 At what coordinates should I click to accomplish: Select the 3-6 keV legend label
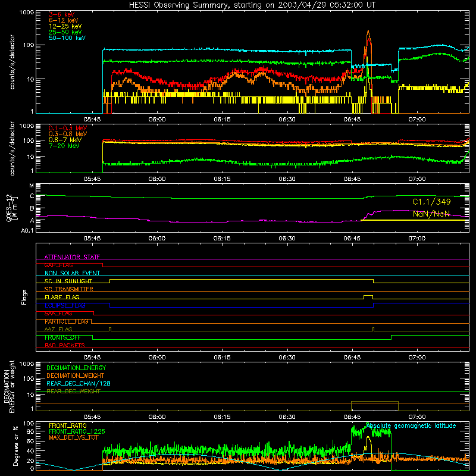point(62,14)
